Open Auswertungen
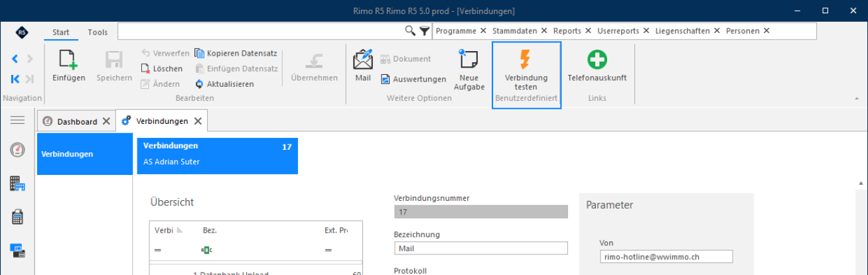 pos(413,79)
